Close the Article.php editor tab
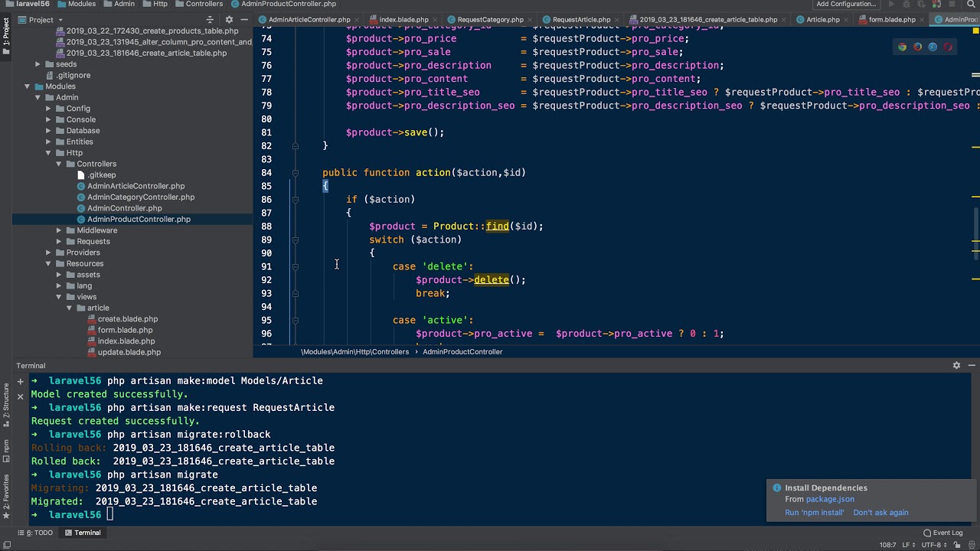 [x=845, y=20]
